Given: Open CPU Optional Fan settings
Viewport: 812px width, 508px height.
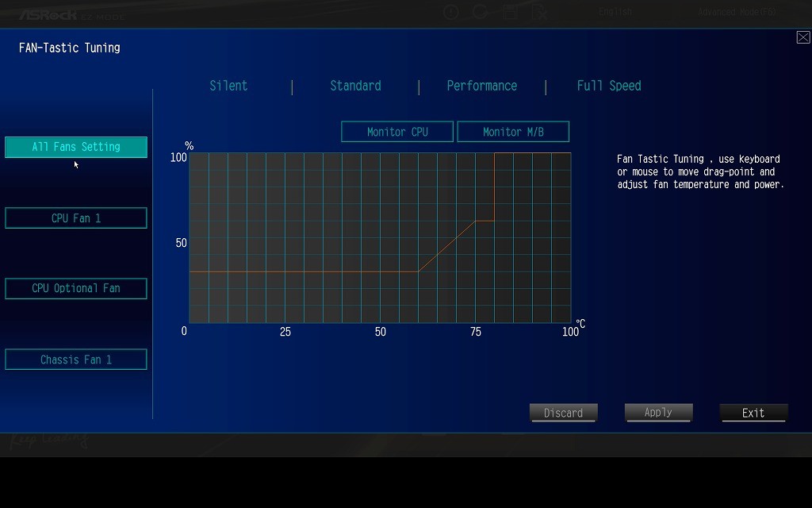Looking at the screenshot, I should 76,288.
